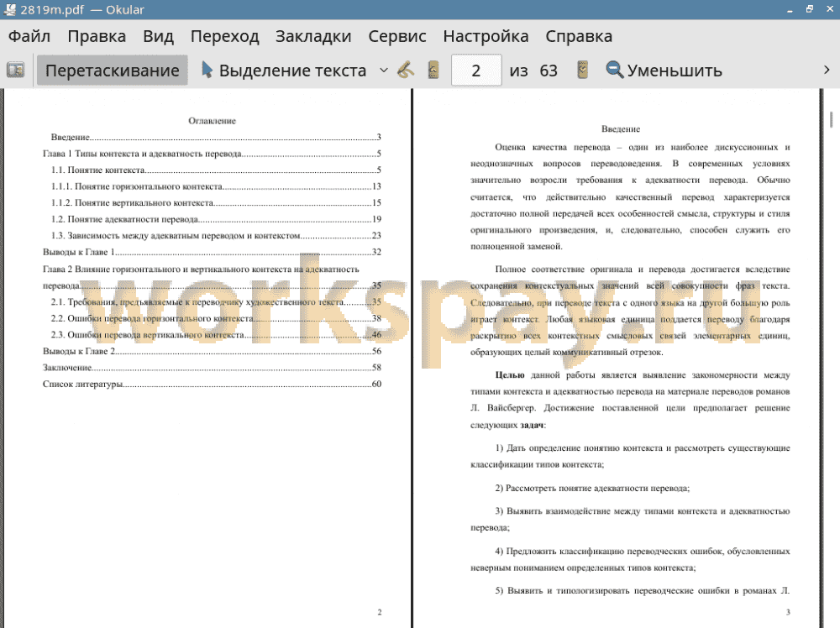
Task: Click the Введение entry in table of contents
Action: 216,138
